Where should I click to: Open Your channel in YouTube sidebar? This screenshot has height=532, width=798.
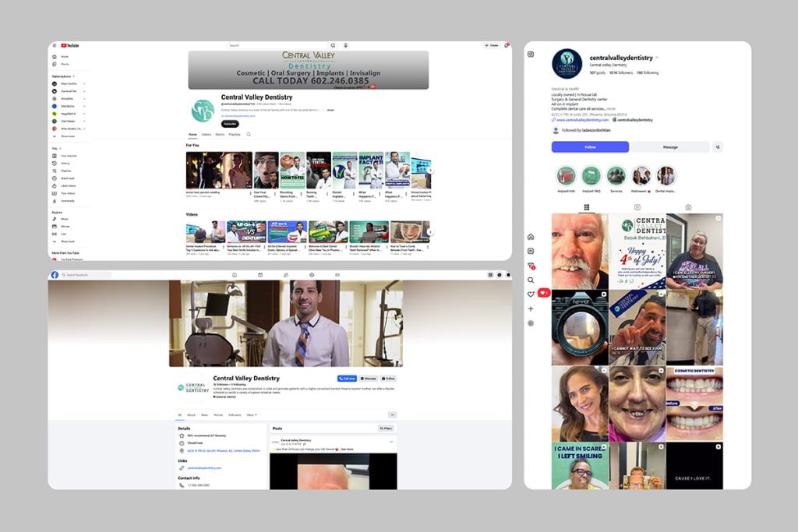(x=64, y=156)
